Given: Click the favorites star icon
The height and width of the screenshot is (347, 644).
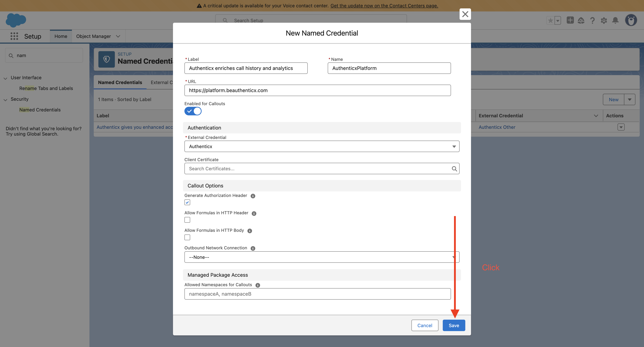Looking at the screenshot, I should tap(550, 20).
